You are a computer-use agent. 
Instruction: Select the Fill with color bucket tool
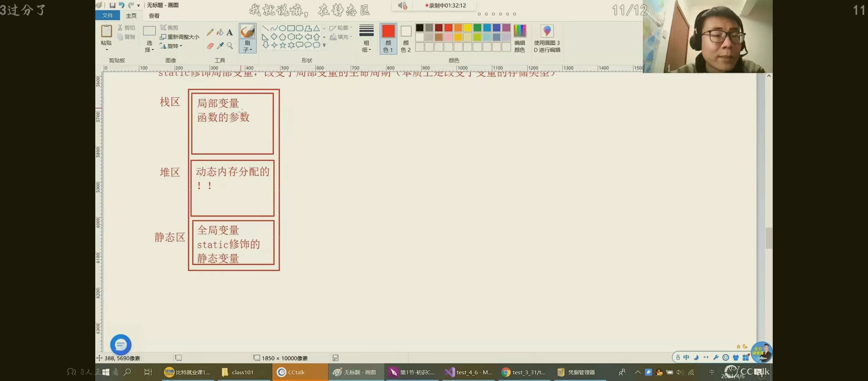(220, 32)
